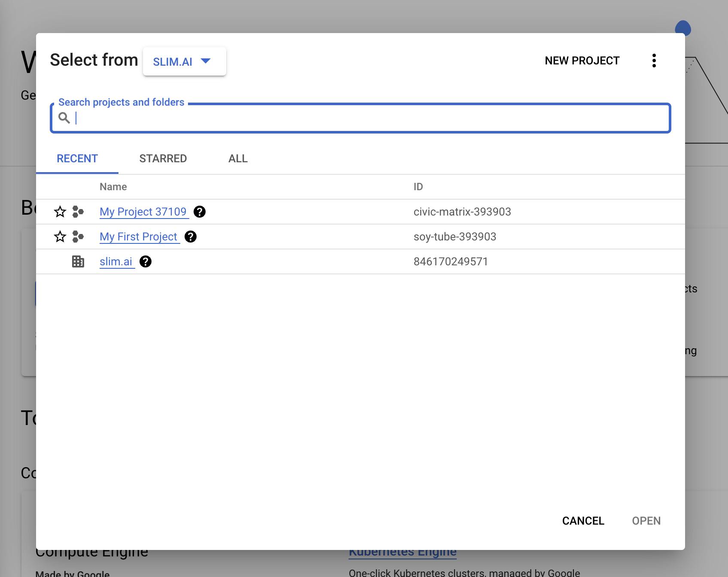Click the search magnifier icon
This screenshot has width=728, height=577.
point(64,118)
